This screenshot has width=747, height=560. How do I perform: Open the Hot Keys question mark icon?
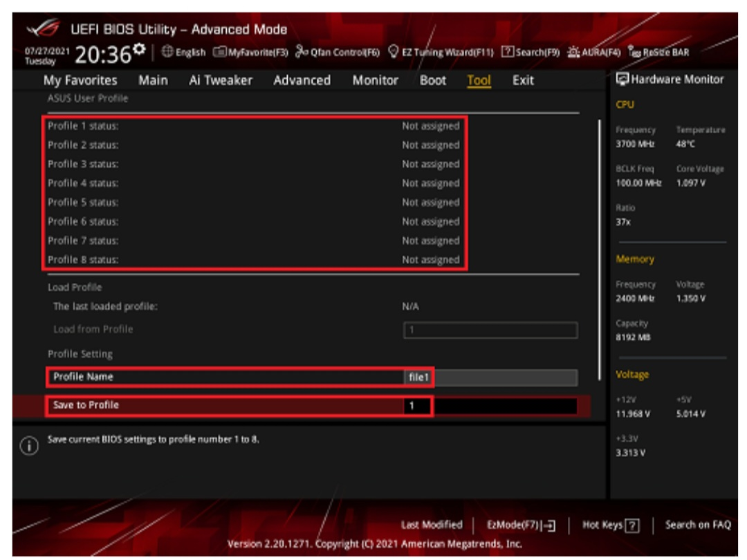pyautogui.click(x=631, y=525)
